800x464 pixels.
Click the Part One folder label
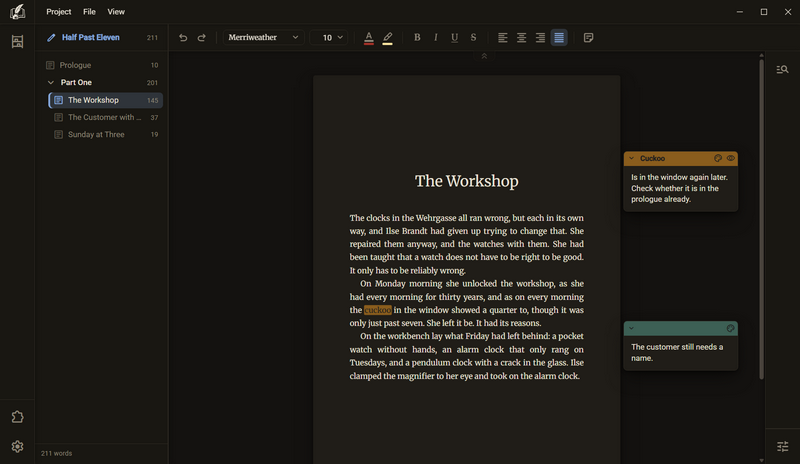click(x=76, y=82)
